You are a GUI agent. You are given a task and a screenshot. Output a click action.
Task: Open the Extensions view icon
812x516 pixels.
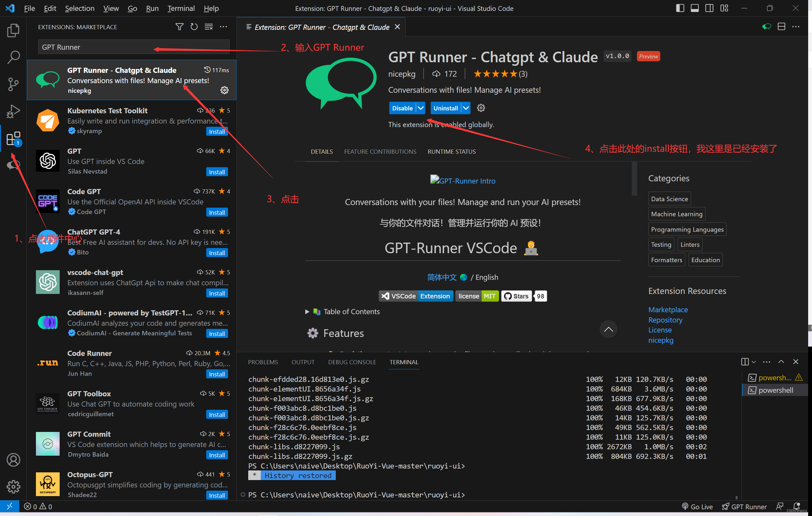(x=14, y=139)
